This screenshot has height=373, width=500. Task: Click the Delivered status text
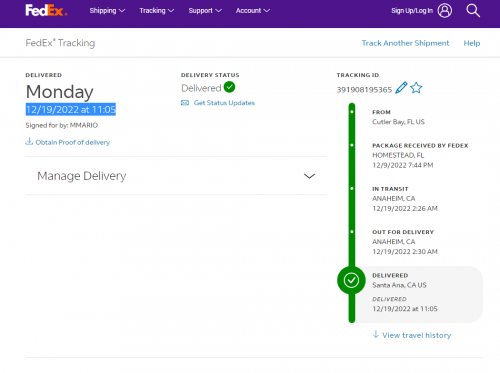201,88
